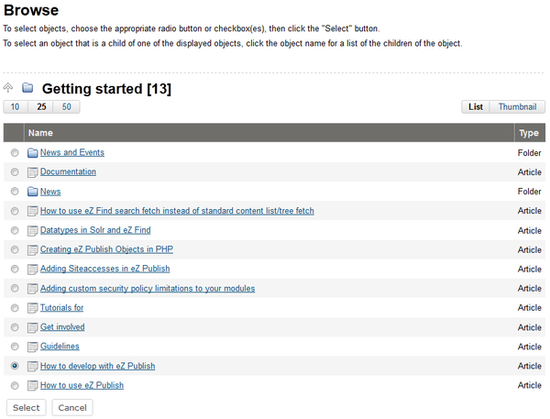Click the folder icon next to News and Events
This screenshot has width=550, height=419.
coord(33,153)
